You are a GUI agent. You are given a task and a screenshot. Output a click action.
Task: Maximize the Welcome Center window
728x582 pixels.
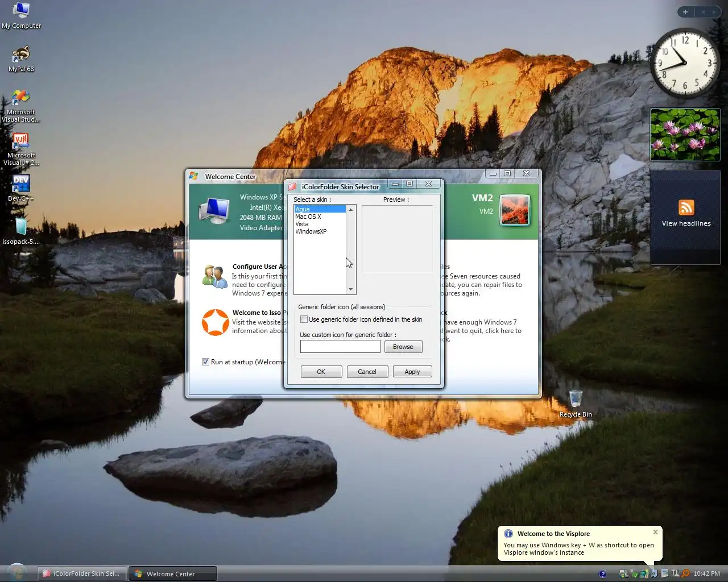507,173
